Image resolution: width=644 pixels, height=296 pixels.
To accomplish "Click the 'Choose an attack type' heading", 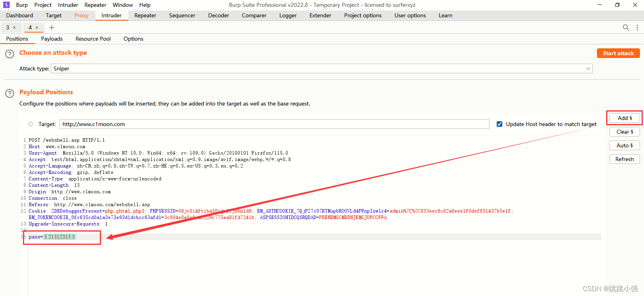I will coord(53,53).
